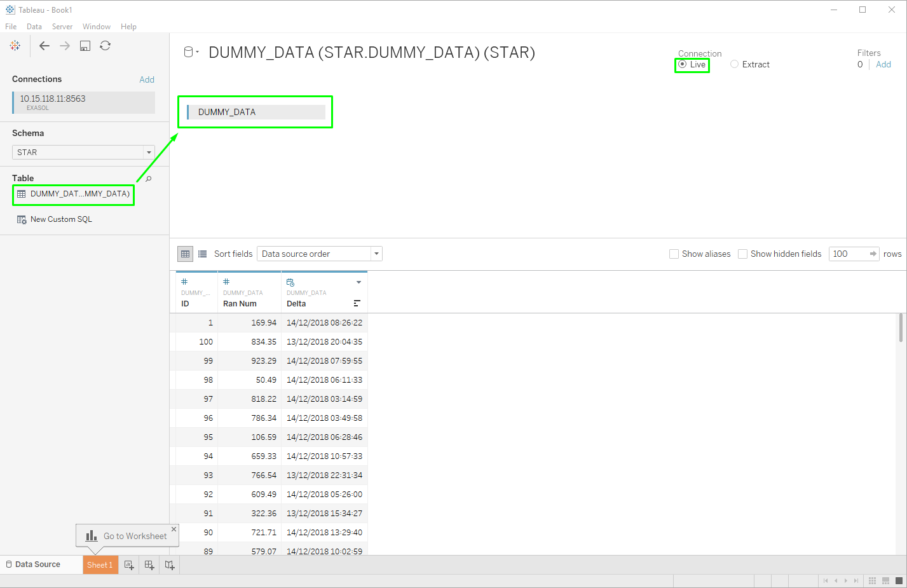Click the new worksheet icon
The width and height of the screenshot is (907, 588).
click(x=129, y=565)
